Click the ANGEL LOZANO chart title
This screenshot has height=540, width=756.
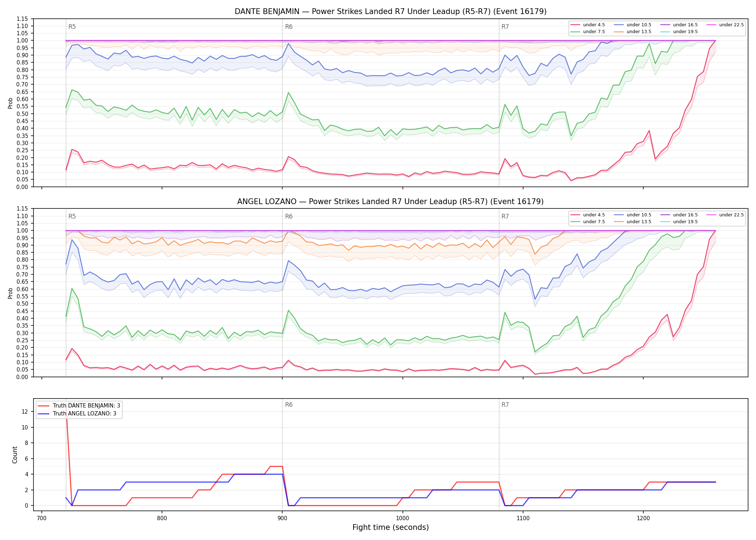(391, 202)
